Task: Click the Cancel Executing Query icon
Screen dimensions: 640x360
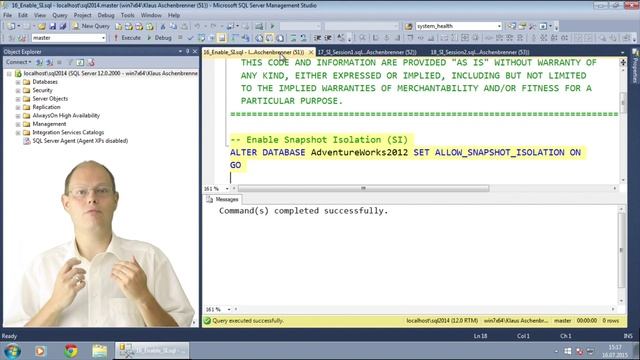Action: pyautogui.click(x=180, y=38)
